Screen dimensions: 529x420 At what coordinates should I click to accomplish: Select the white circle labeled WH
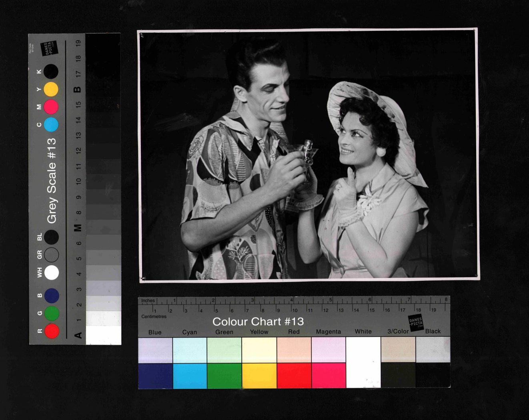[52, 272]
